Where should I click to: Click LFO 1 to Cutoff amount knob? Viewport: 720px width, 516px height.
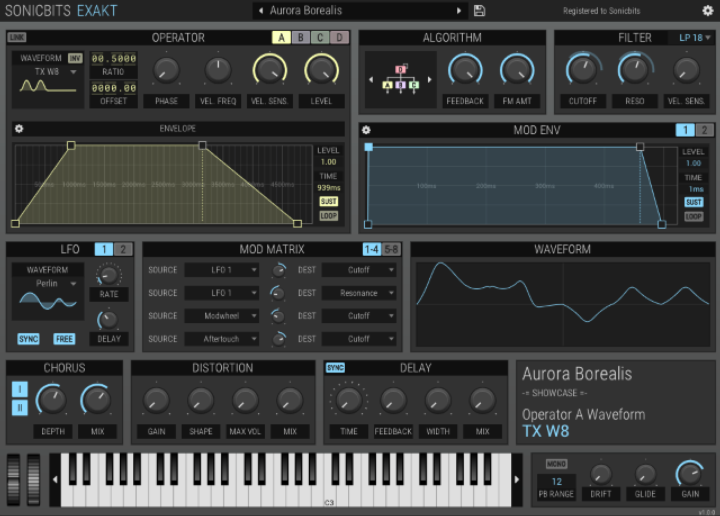tap(279, 270)
